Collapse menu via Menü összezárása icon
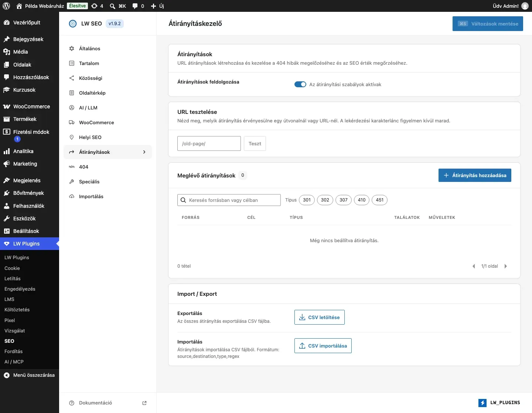 [x=7, y=375]
